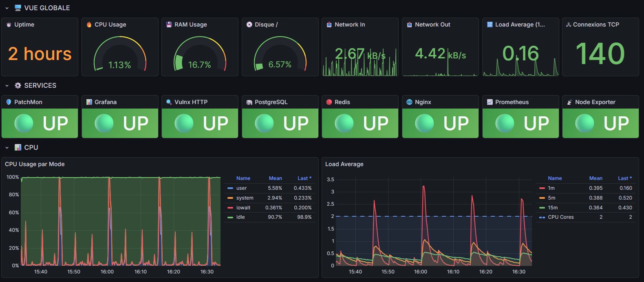Click the magnifier icon beside Vulnx HTTP
The image size is (644, 282).
tap(169, 102)
